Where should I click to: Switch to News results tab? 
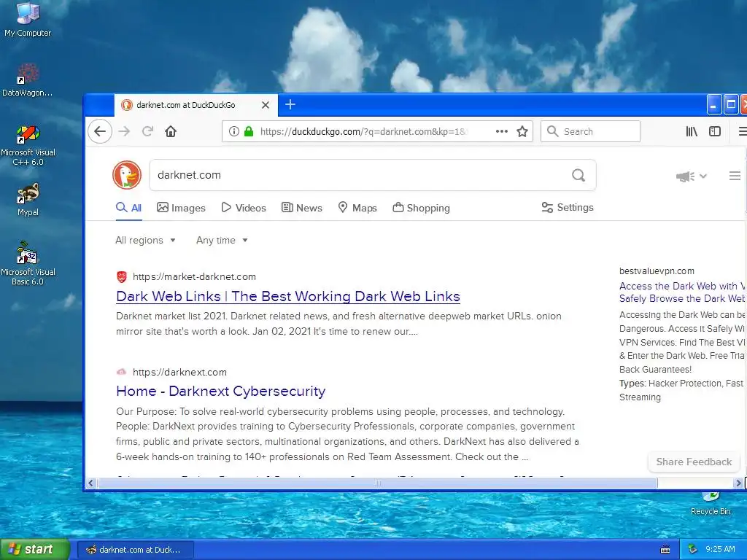coord(301,208)
